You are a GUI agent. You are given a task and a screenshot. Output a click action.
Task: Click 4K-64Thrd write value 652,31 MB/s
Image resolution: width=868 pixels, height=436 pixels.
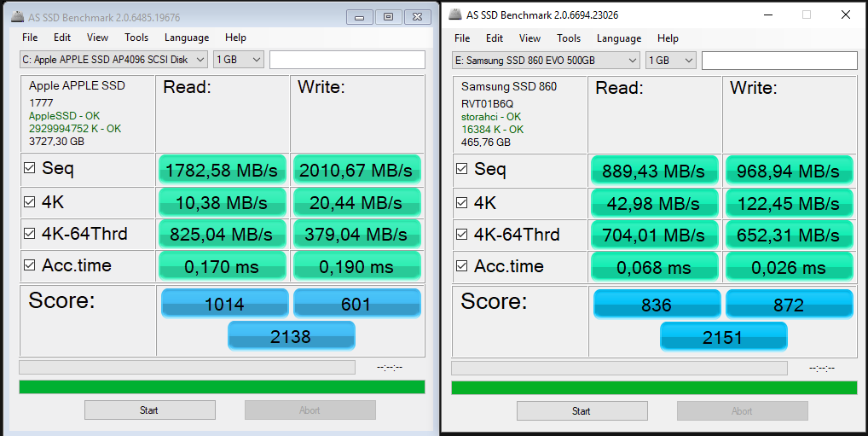click(790, 235)
